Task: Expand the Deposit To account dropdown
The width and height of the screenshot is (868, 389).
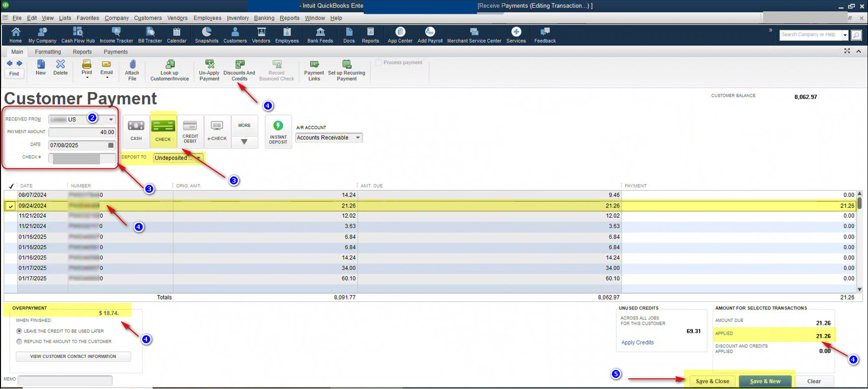Action: 198,158
